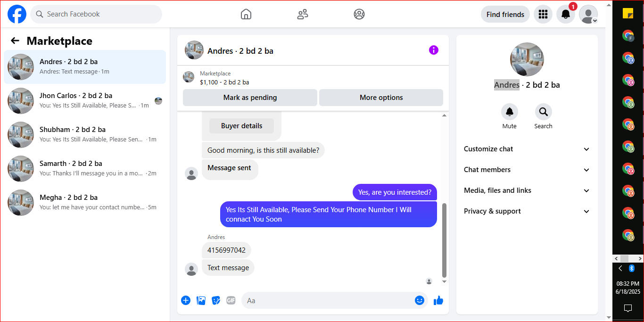Click the seen avatar on Jhon Carlos row

(158, 101)
